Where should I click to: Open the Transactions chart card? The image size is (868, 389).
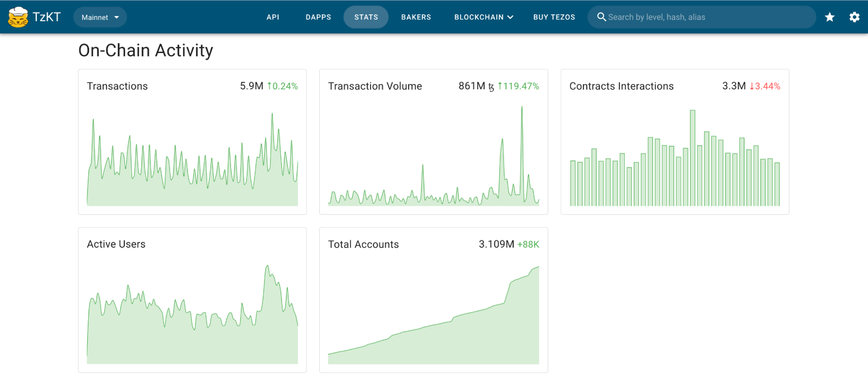point(192,165)
